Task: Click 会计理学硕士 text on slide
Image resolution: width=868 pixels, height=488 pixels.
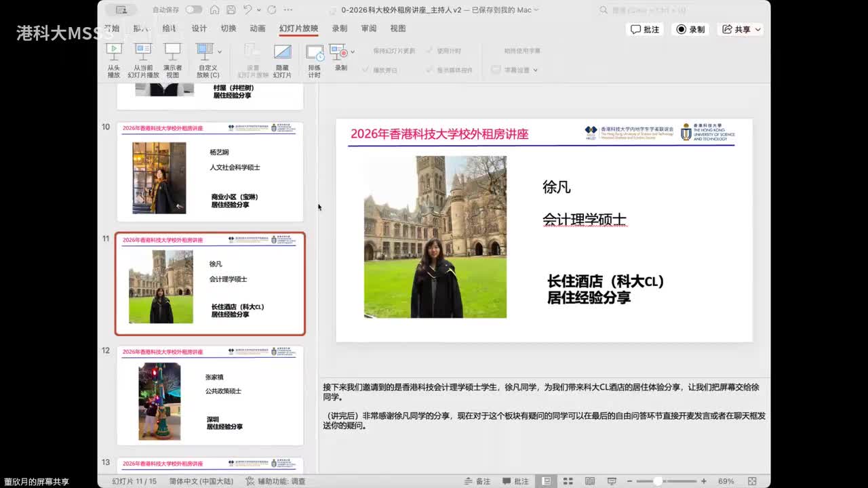Action: 585,220
